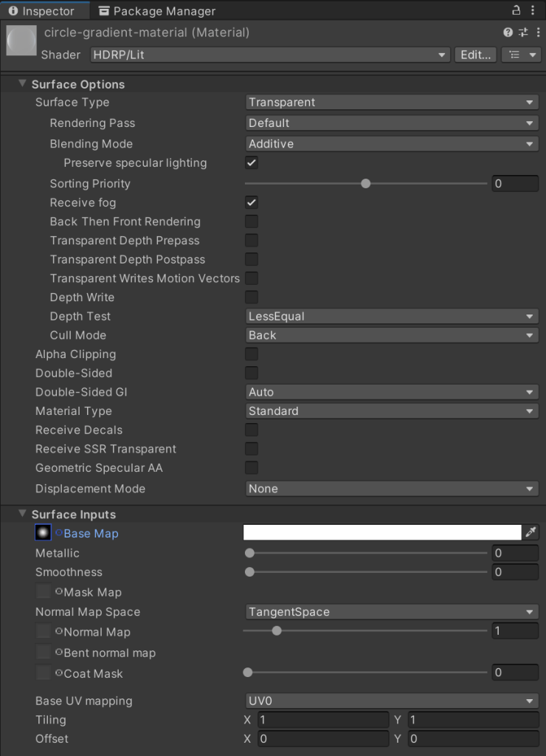Click the Normal Map texture picker circle
The image size is (546, 756).
click(59, 632)
